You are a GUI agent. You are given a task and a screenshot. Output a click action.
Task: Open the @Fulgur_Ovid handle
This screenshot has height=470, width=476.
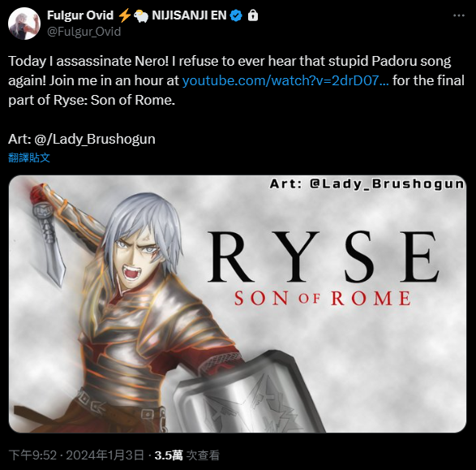pyautogui.click(x=84, y=32)
